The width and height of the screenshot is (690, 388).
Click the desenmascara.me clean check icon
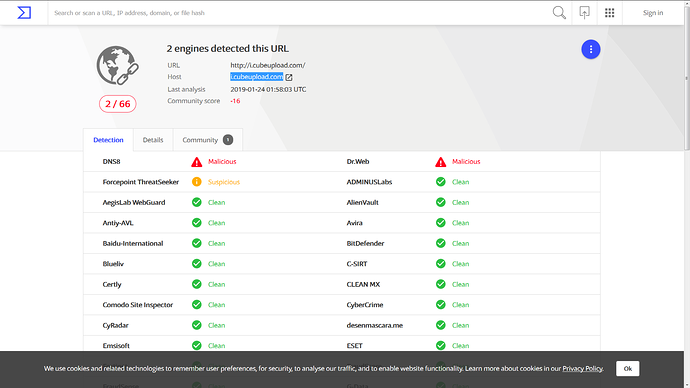440,325
